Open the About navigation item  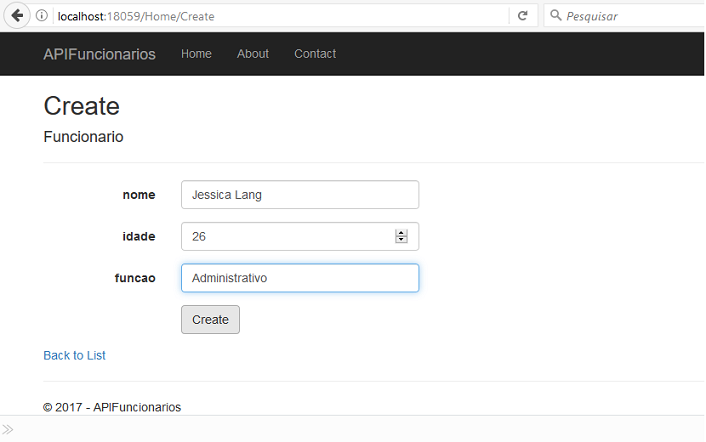253,54
